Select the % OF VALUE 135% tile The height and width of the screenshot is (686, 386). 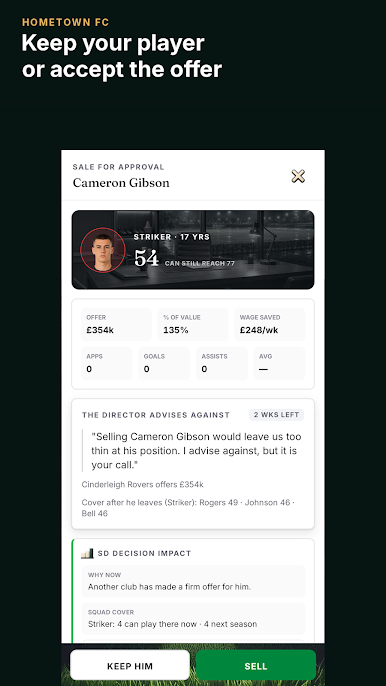[x=193, y=324]
